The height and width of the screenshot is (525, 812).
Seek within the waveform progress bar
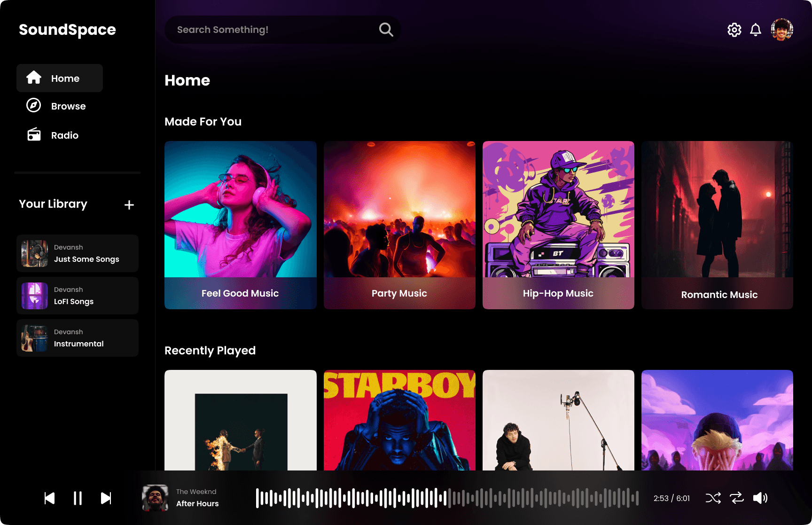[447, 498]
